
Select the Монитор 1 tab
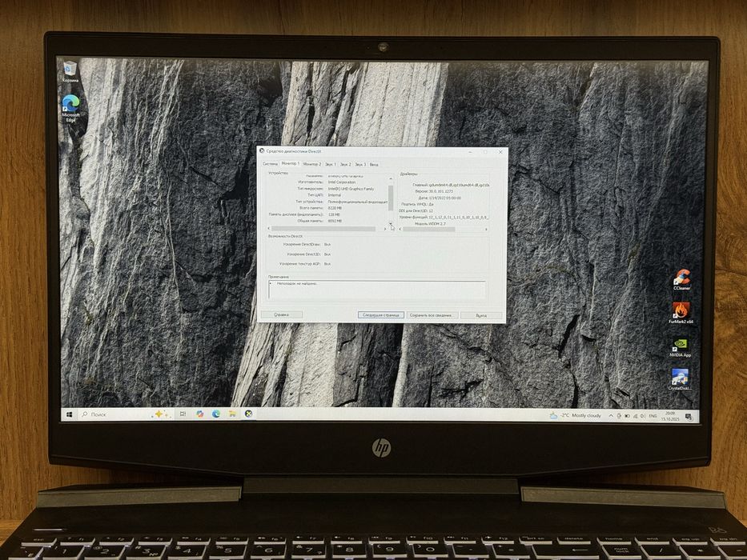[290, 163]
